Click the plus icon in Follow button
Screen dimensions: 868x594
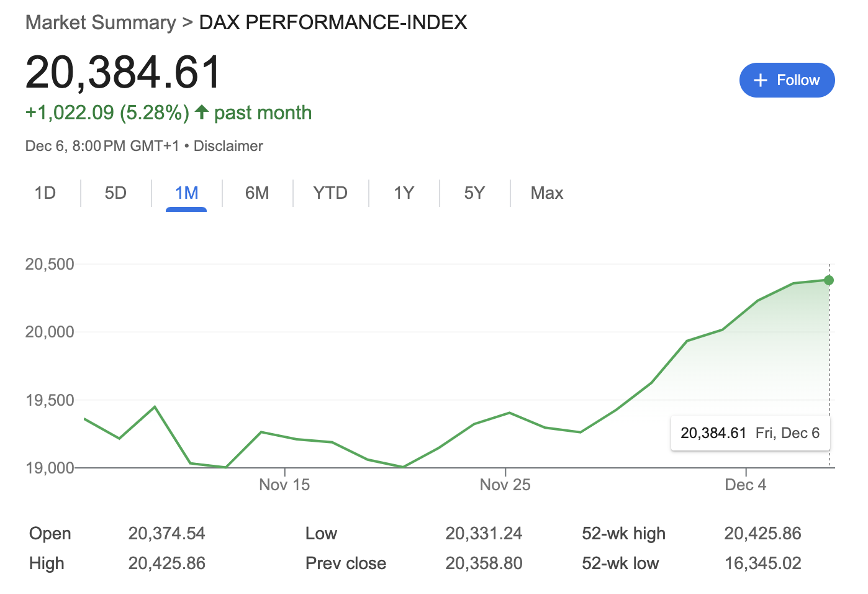pos(760,80)
